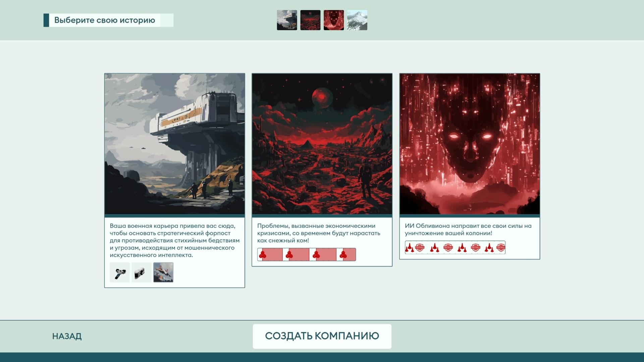
Task: Click the white module building icon
Action: coord(141,273)
